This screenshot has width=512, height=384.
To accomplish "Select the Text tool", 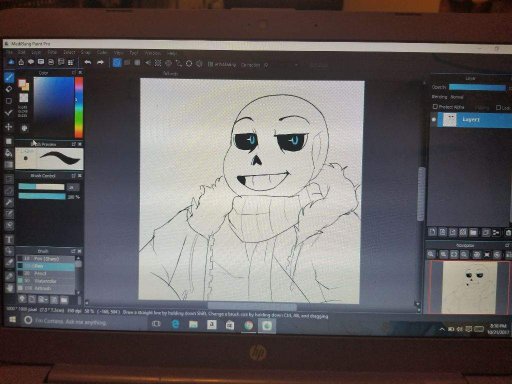I will [9, 239].
